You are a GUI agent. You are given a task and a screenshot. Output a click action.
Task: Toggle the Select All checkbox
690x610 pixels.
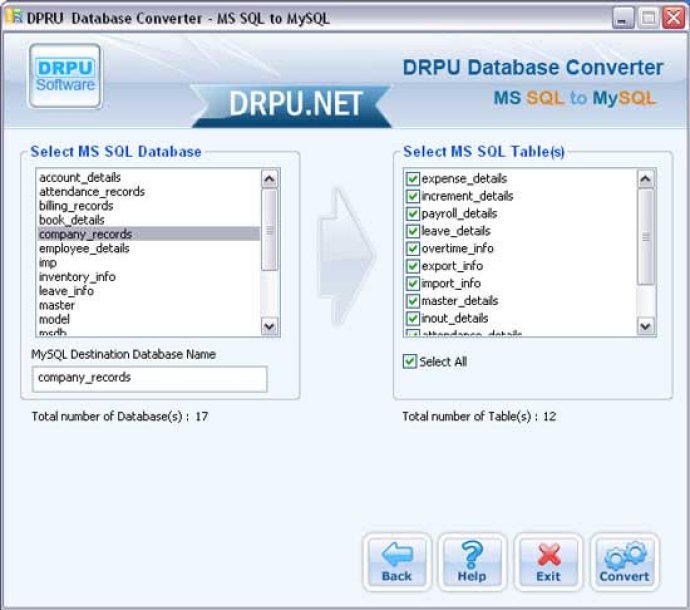[x=410, y=362]
